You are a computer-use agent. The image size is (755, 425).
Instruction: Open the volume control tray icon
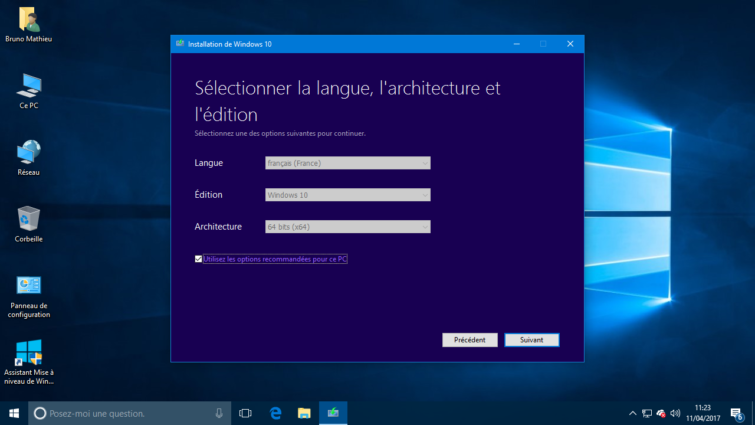675,413
